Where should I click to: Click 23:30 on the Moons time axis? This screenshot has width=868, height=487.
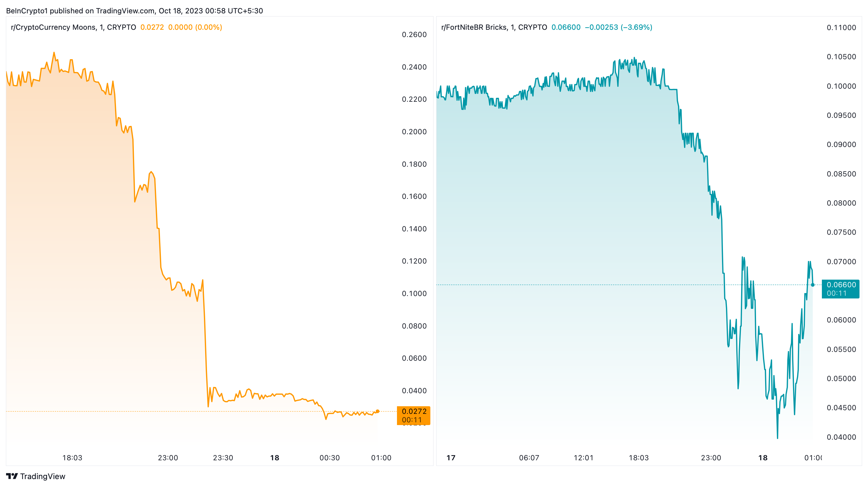(x=223, y=458)
